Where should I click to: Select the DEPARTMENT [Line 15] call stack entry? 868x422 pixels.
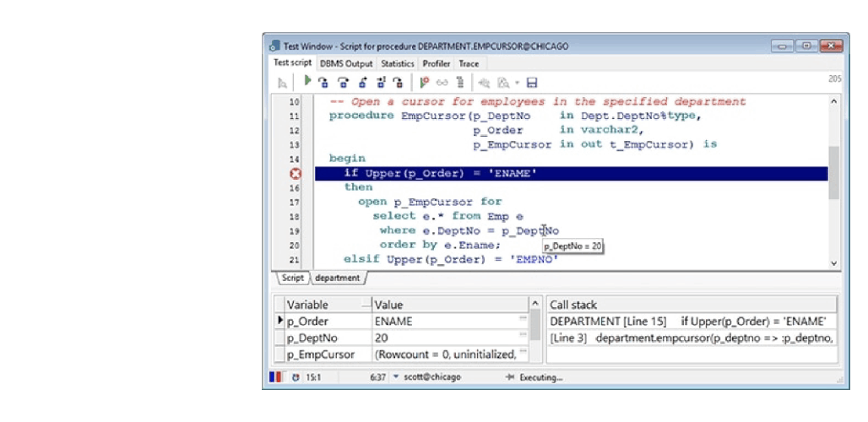(x=692, y=322)
